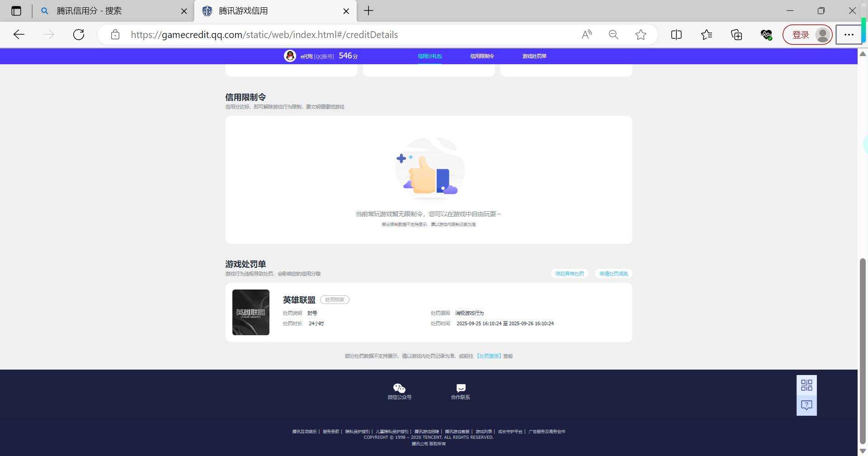Open the tab actions menu icon
Screen dimensions: 868x456
point(16,11)
